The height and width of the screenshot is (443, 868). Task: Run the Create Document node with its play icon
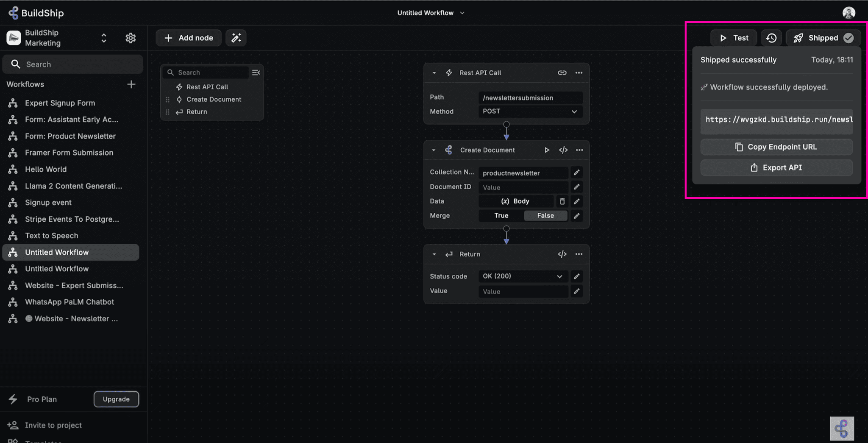[547, 150]
